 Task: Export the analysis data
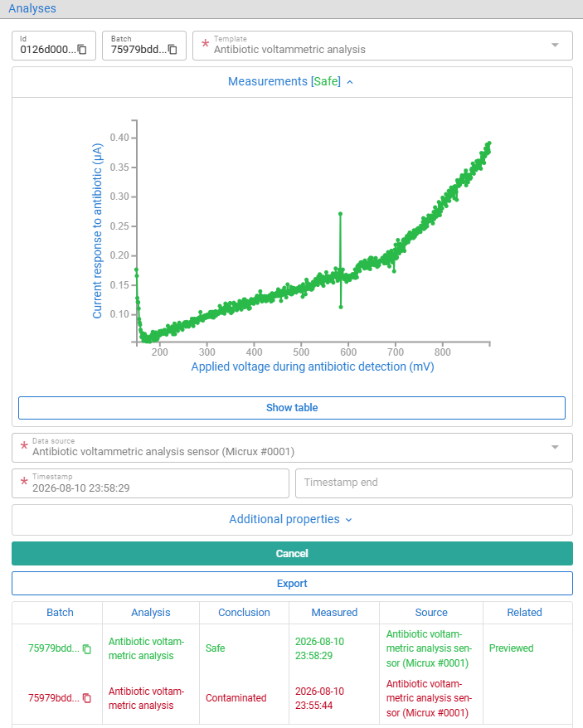292,583
